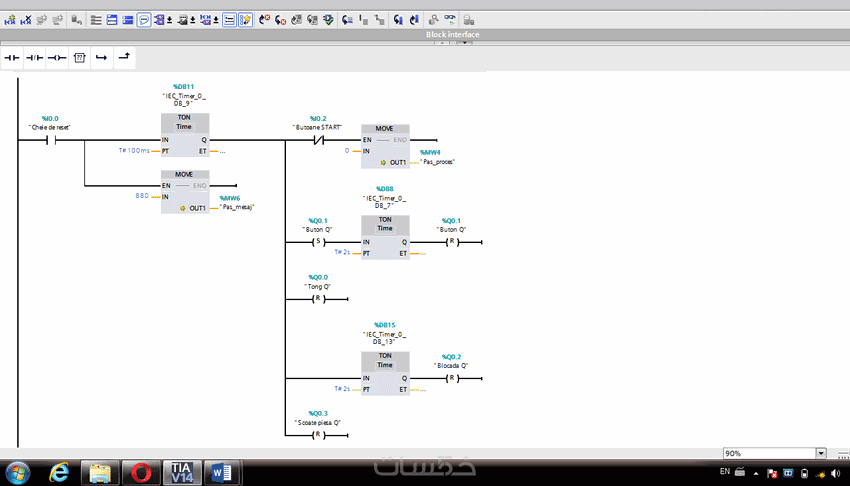850x486 pixels.
Task: Click the EN language indicator in tray
Action: pyautogui.click(x=725, y=471)
